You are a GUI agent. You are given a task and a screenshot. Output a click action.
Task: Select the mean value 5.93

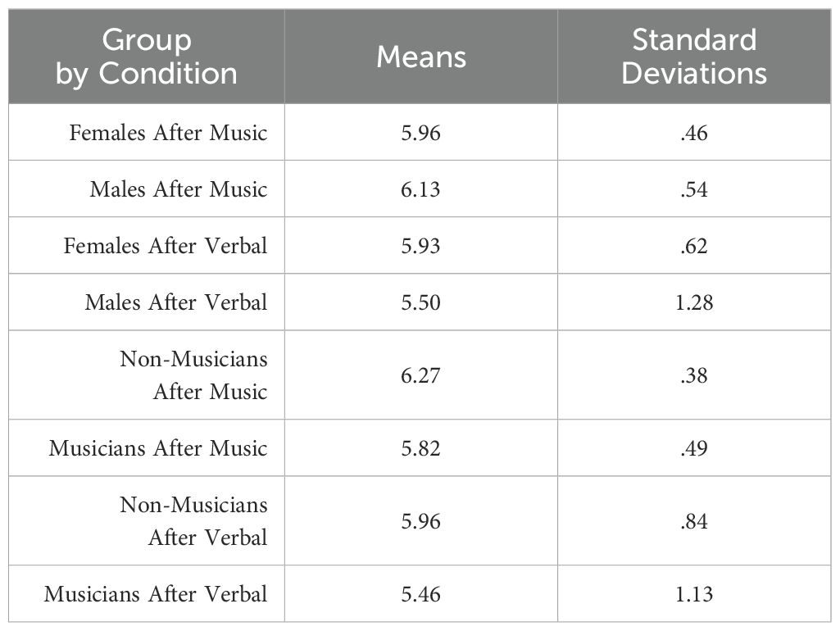coord(421,246)
